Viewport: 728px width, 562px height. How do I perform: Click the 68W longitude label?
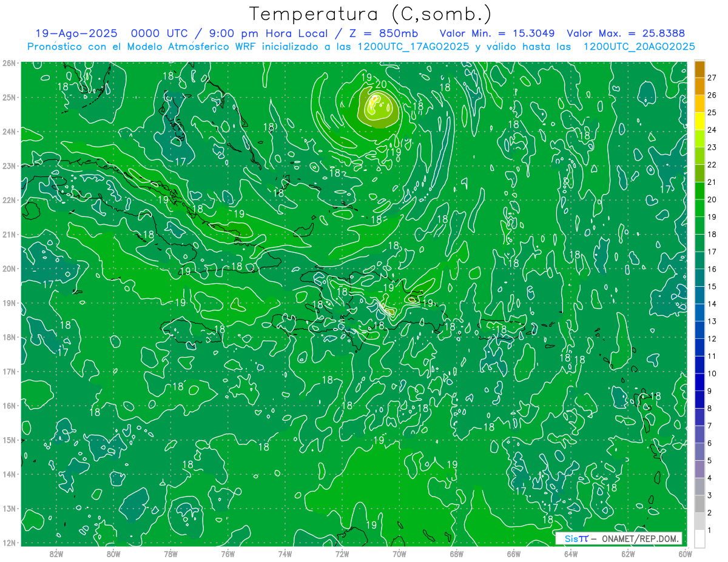[457, 554]
